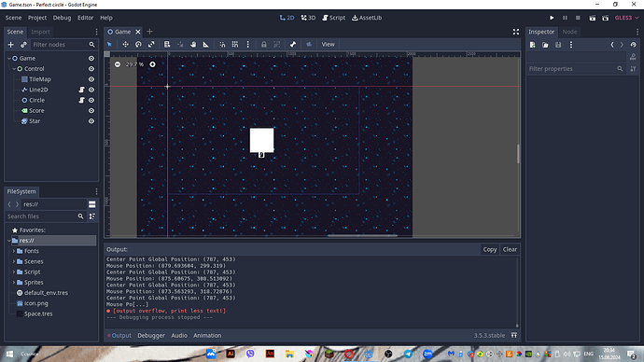Zoom in with the plus button
Viewport: 644px width, 362px height.
pos(152,64)
